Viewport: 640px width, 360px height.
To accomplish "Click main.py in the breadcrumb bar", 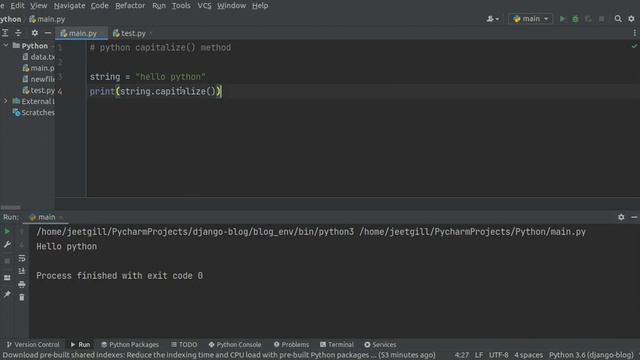I will tap(47, 19).
